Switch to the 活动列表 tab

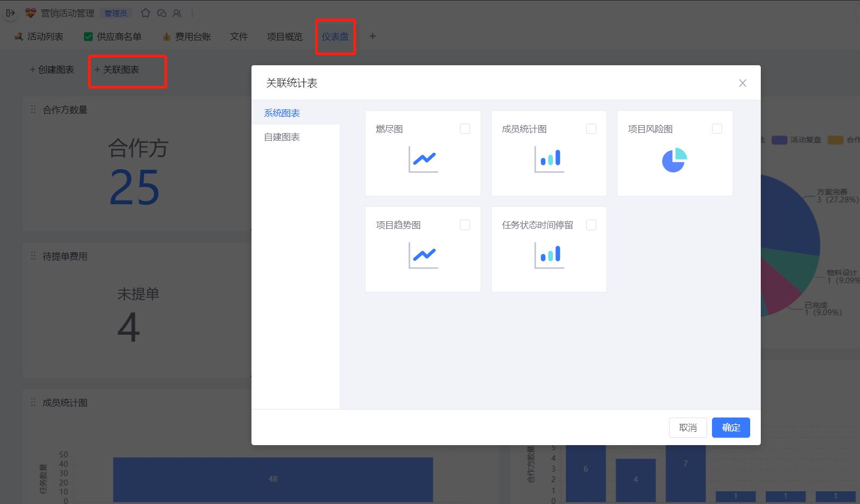click(x=39, y=37)
